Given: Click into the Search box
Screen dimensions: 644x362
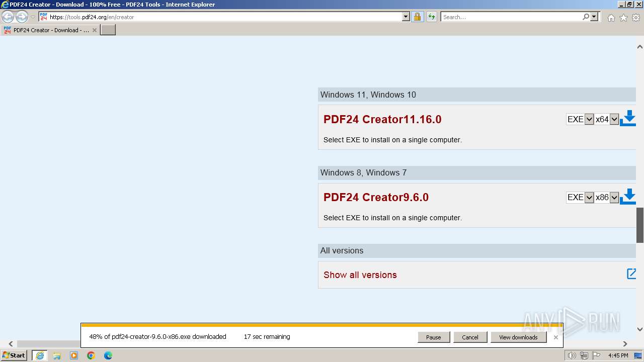Looking at the screenshot, I should coord(511,17).
